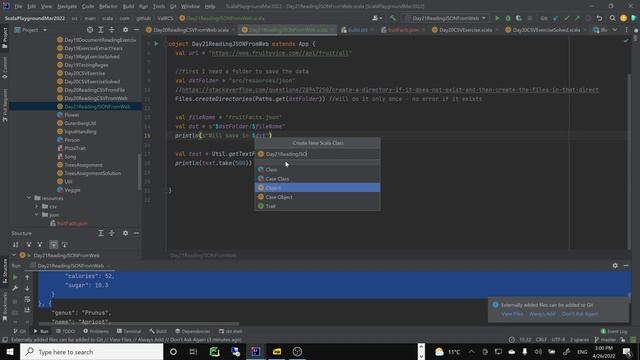Viewport: 640px width, 360px height.
Task: Open the Navigate menu
Action: [67, 7]
